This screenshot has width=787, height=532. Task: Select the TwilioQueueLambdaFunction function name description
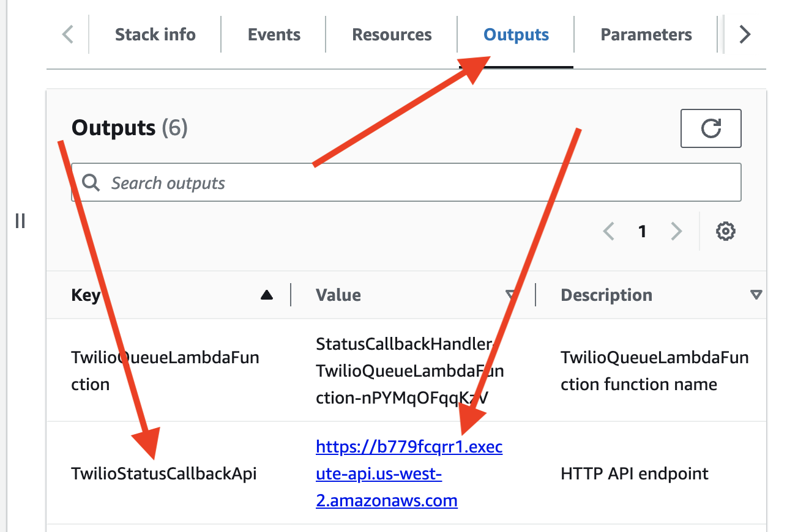click(x=655, y=371)
